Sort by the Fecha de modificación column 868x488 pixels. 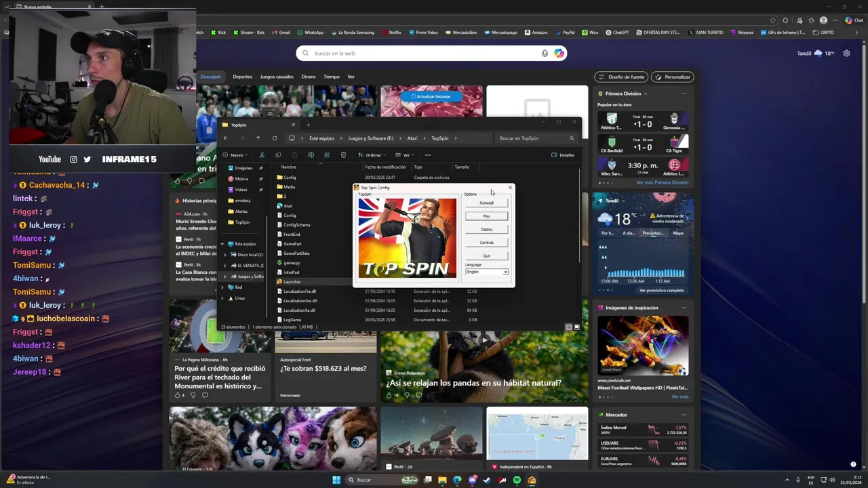[385, 167]
